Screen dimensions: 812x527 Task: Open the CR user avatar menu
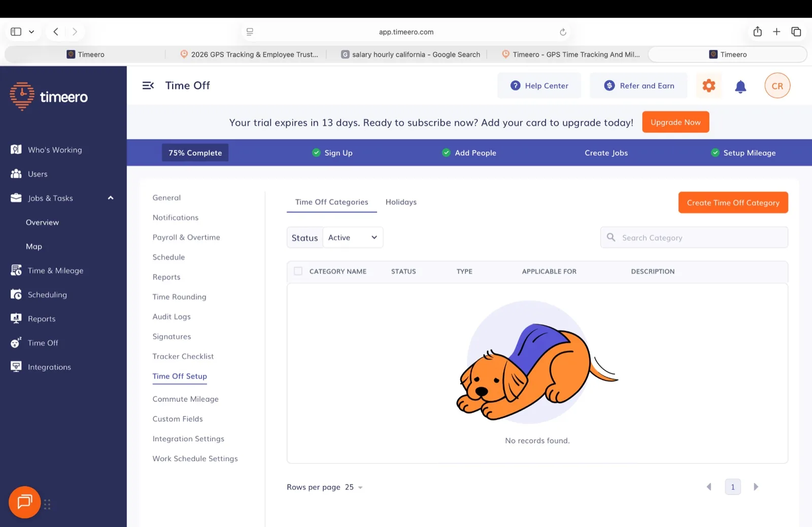(x=777, y=86)
